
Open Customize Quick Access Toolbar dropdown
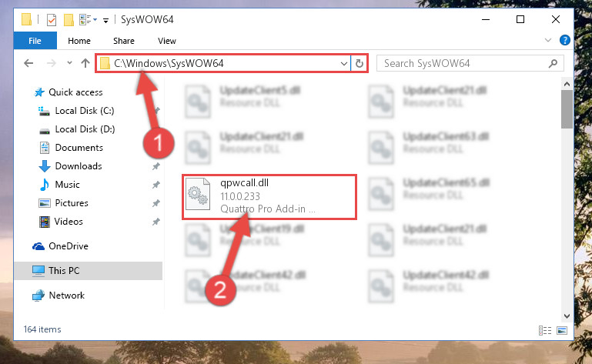(x=105, y=20)
